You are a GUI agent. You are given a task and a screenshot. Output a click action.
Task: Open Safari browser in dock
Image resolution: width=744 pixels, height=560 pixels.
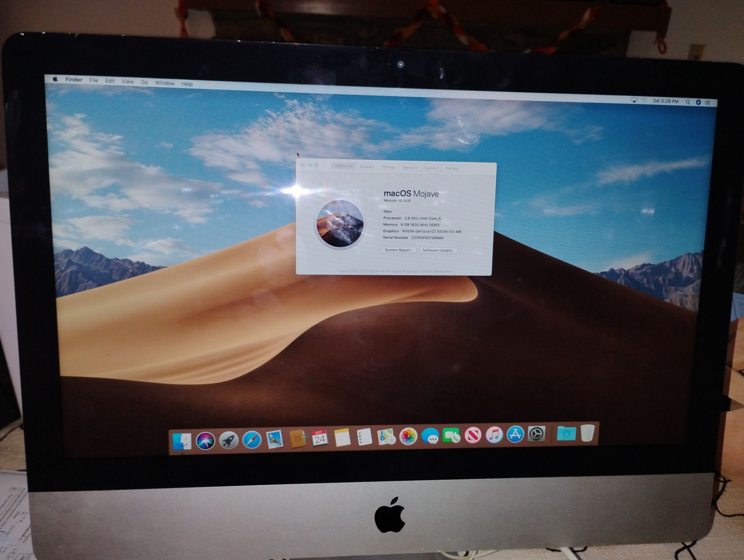(x=252, y=440)
